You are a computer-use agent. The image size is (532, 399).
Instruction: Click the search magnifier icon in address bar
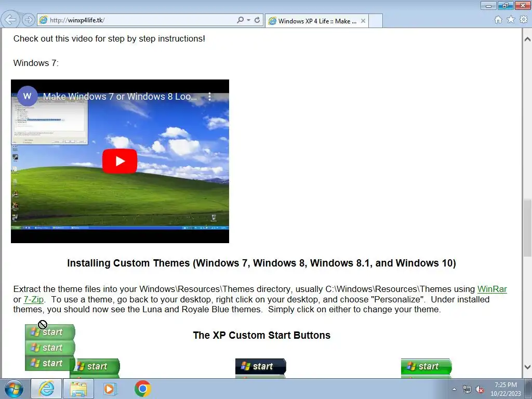[x=240, y=20]
